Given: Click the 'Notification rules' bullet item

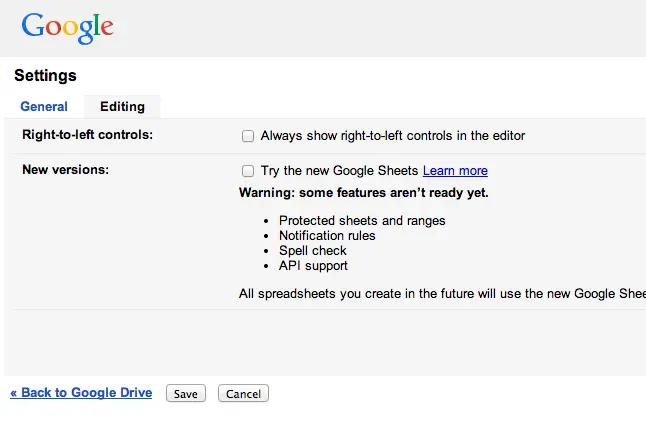Looking at the screenshot, I should (x=327, y=236).
